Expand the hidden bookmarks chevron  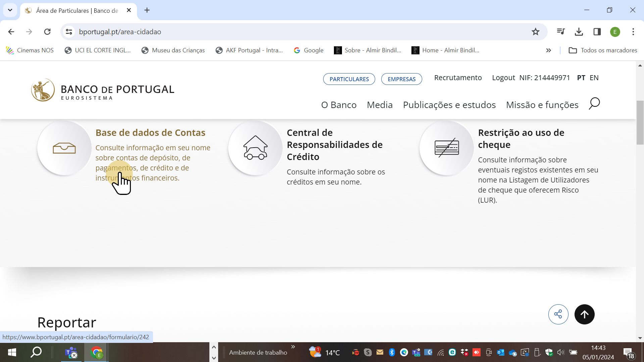point(548,50)
